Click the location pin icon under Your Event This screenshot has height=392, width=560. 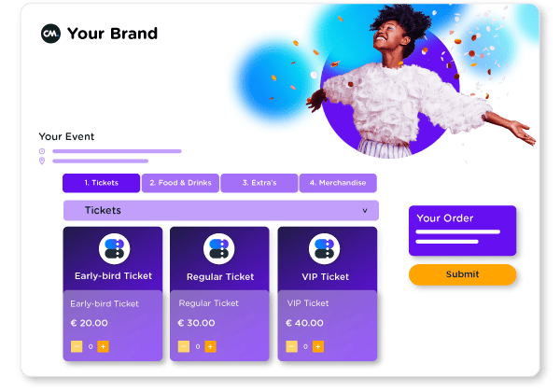coord(42,161)
